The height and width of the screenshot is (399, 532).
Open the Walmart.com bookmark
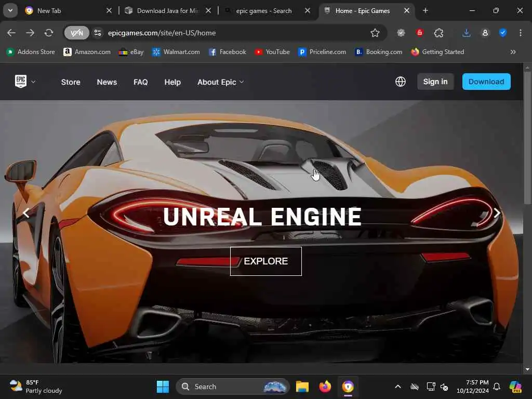tap(176, 52)
